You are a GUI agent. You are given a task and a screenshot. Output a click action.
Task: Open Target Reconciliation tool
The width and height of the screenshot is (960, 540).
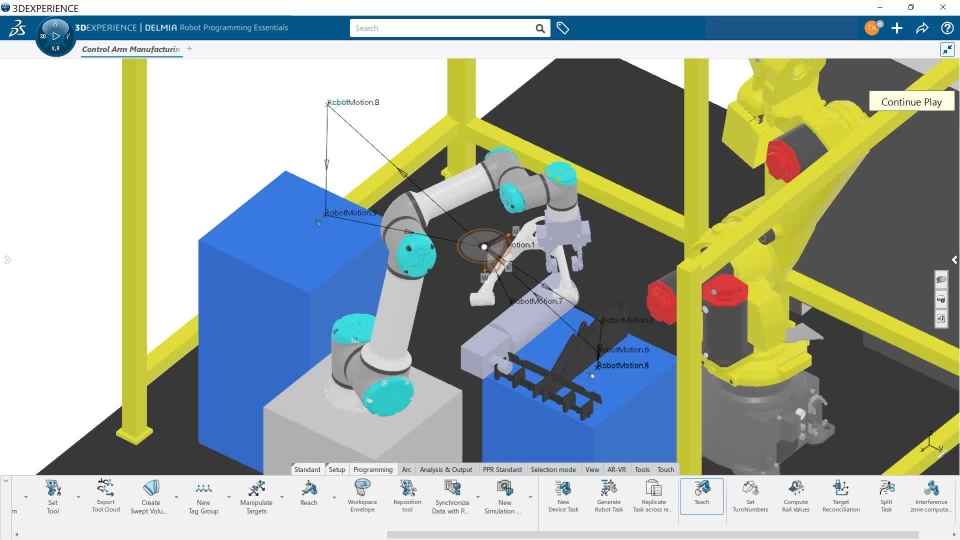(841, 497)
